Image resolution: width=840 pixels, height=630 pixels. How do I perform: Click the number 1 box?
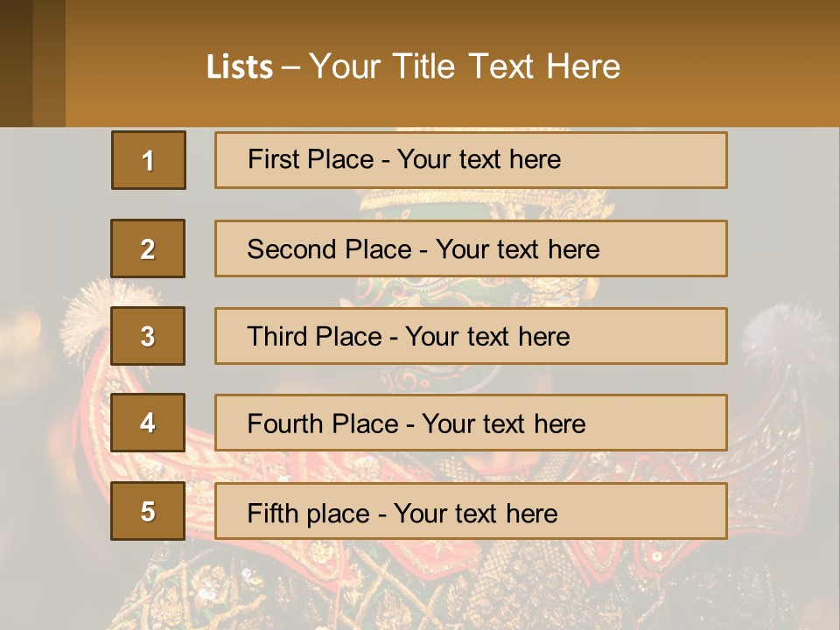click(149, 160)
